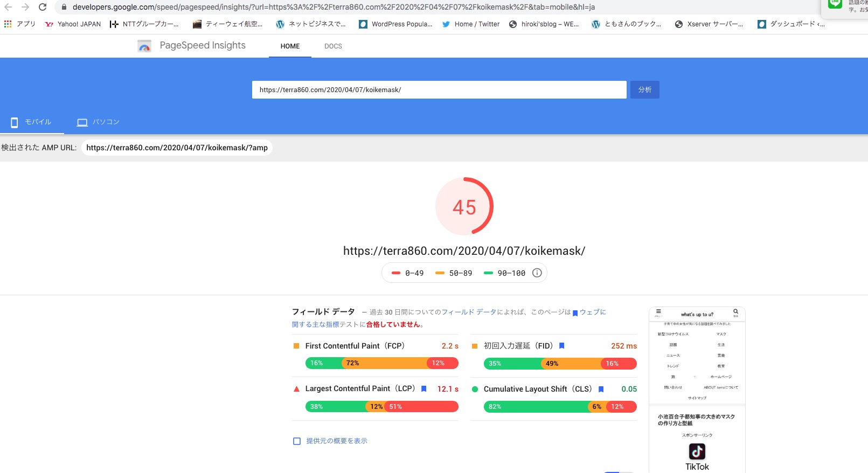Open the Yahoo! JAPAN bookmark
The height and width of the screenshot is (473, 868).
click(73, 24)
